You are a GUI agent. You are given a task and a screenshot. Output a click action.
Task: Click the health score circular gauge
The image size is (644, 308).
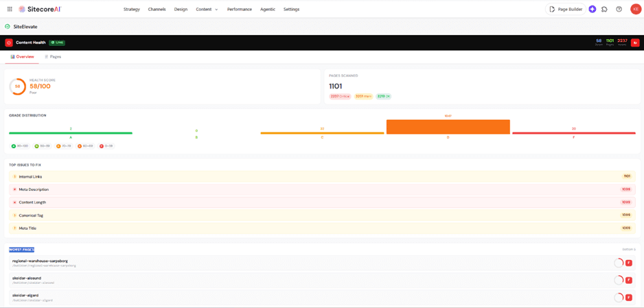17,86
